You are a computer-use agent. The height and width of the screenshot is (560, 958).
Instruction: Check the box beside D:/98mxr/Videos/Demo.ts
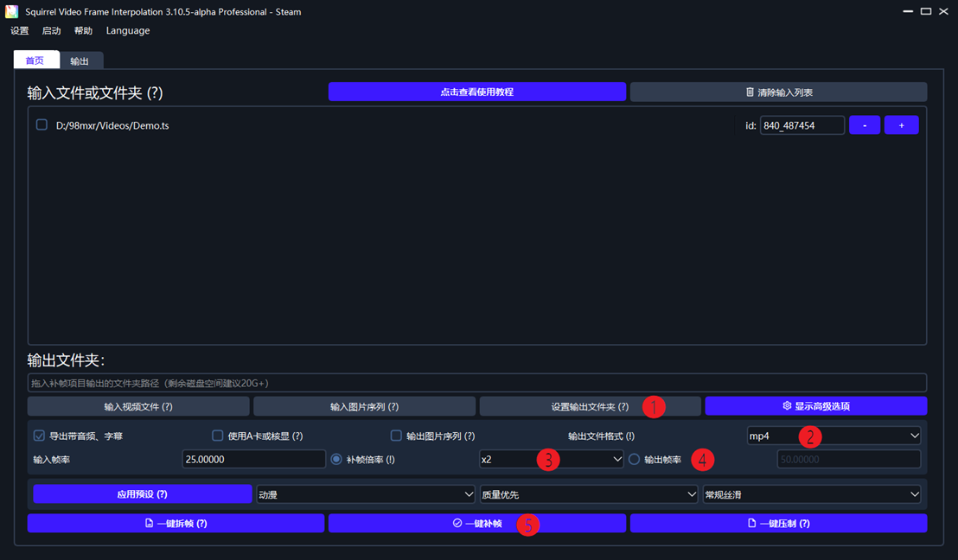tap(42, 124)
